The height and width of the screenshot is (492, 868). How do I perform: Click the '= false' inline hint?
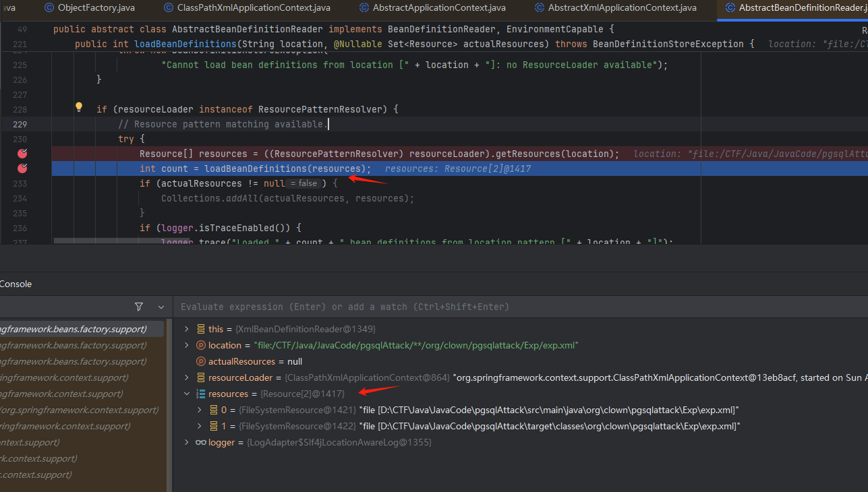(x=303, y=183)
